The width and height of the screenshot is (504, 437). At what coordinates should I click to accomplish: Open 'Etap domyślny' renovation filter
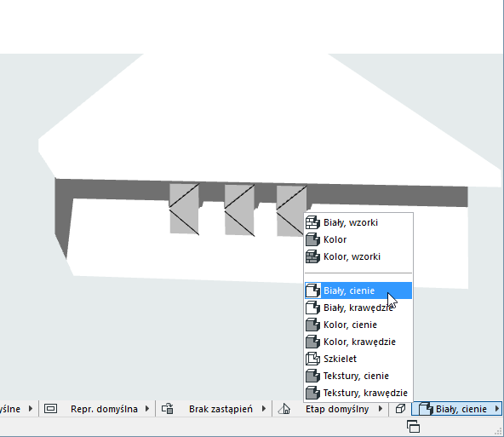pyautogui.click(x=337, y=409)
